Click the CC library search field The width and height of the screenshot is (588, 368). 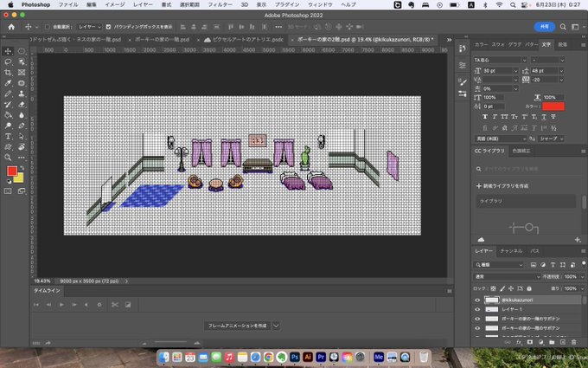527,169
